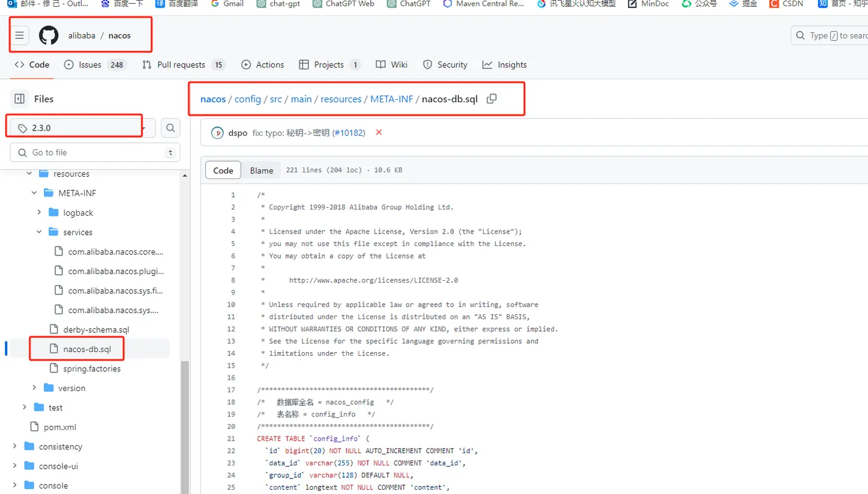The image size is (868, 494).
Task: Open com.alibaba.nacos.plugi file entry
Action: 116,271
